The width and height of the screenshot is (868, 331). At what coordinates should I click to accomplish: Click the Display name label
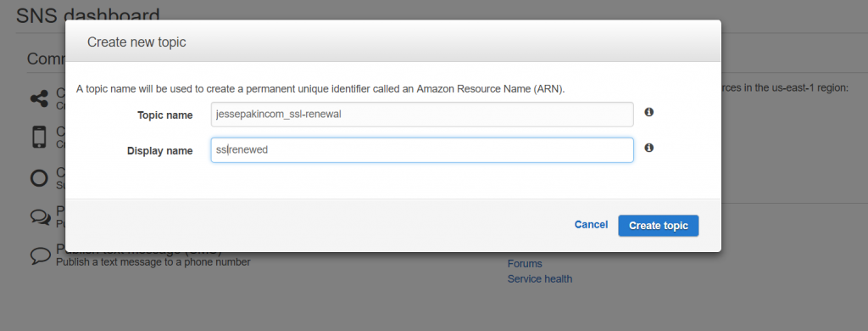tap(160, 151)
